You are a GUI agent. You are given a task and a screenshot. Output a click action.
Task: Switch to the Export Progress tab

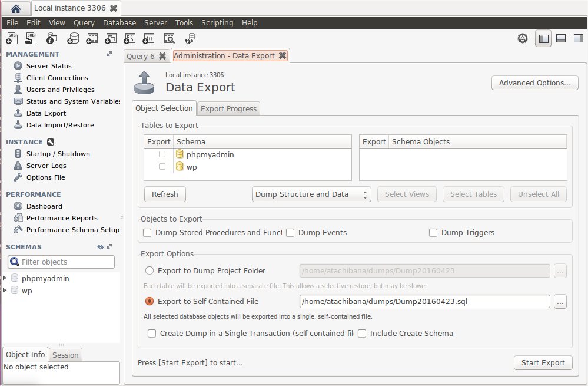pos(228,108)
